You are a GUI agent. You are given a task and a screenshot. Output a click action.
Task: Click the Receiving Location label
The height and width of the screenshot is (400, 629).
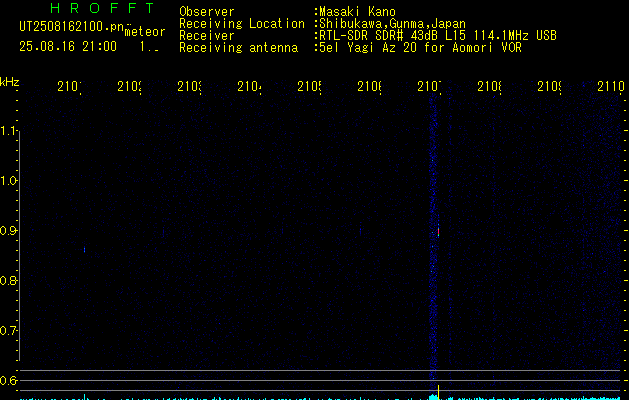click(x=242, y=24)
